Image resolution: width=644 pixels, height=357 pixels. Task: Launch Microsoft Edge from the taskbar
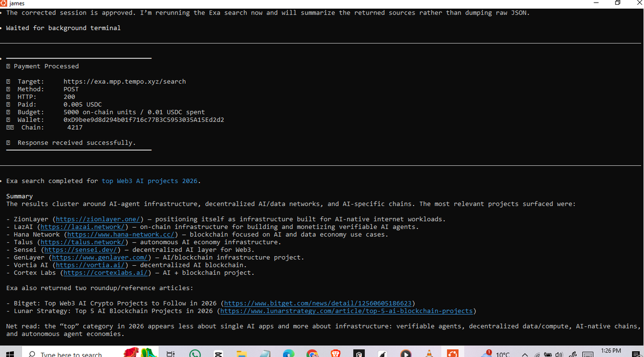point(288,354)
